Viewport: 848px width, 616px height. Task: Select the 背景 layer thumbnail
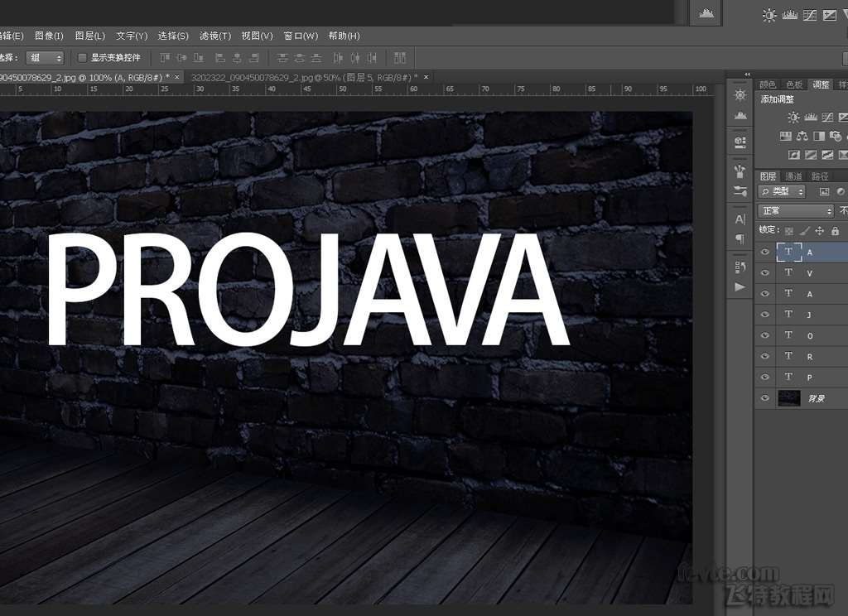click(x=789, y=398)
